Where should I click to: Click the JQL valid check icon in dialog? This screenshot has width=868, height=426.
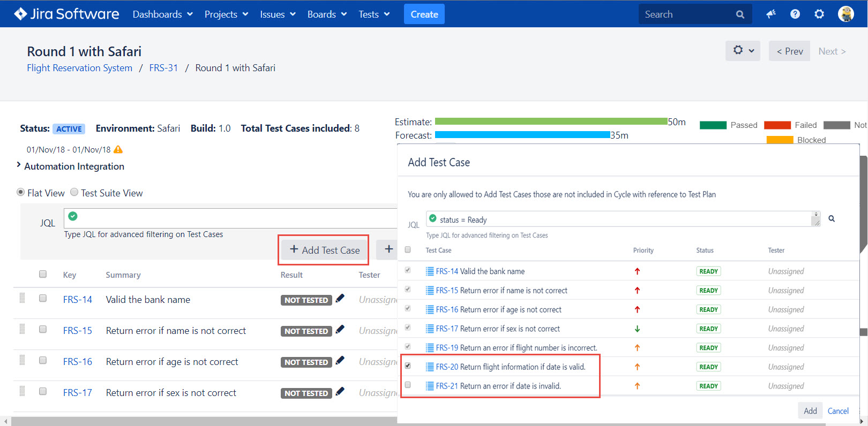433,218
